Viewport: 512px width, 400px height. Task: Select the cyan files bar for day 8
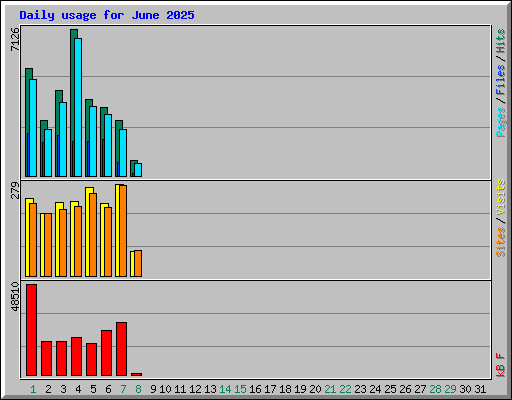coord(138,170)
